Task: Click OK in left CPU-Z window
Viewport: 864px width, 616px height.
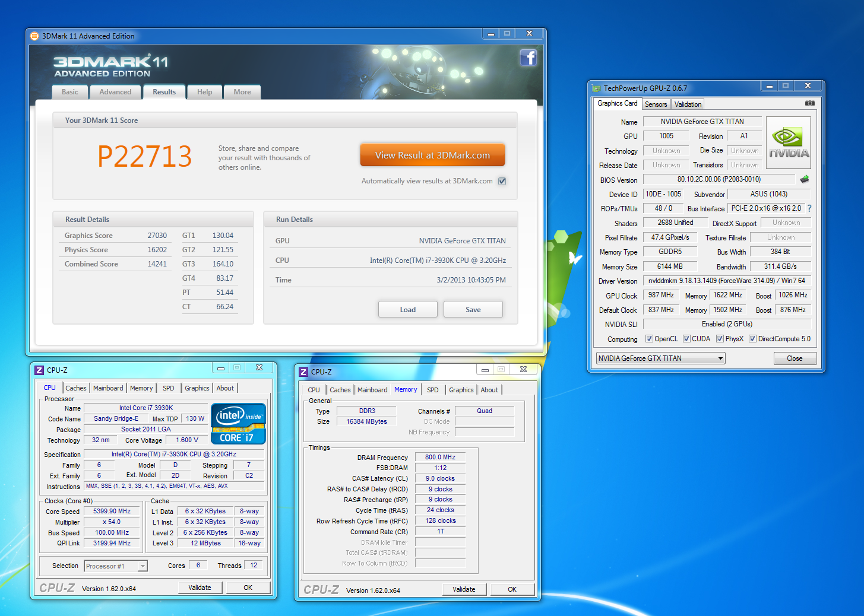Action: tap(248, 588)
